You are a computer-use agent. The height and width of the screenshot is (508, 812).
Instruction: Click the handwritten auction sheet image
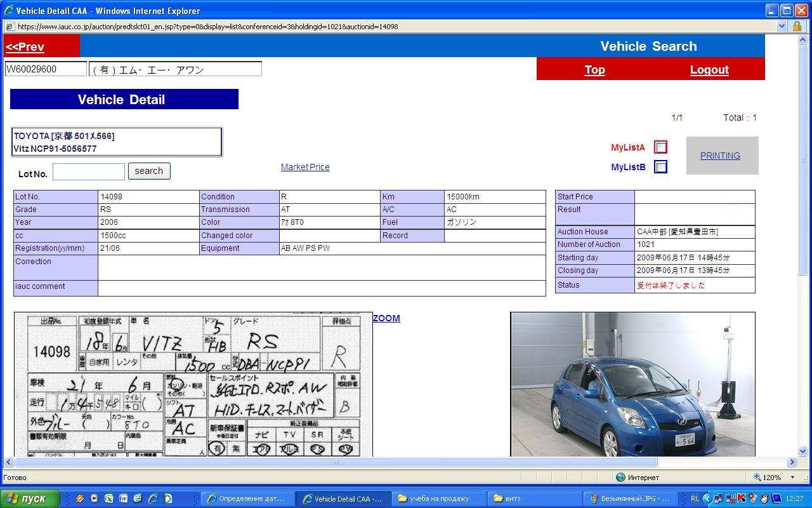point(193,384)
